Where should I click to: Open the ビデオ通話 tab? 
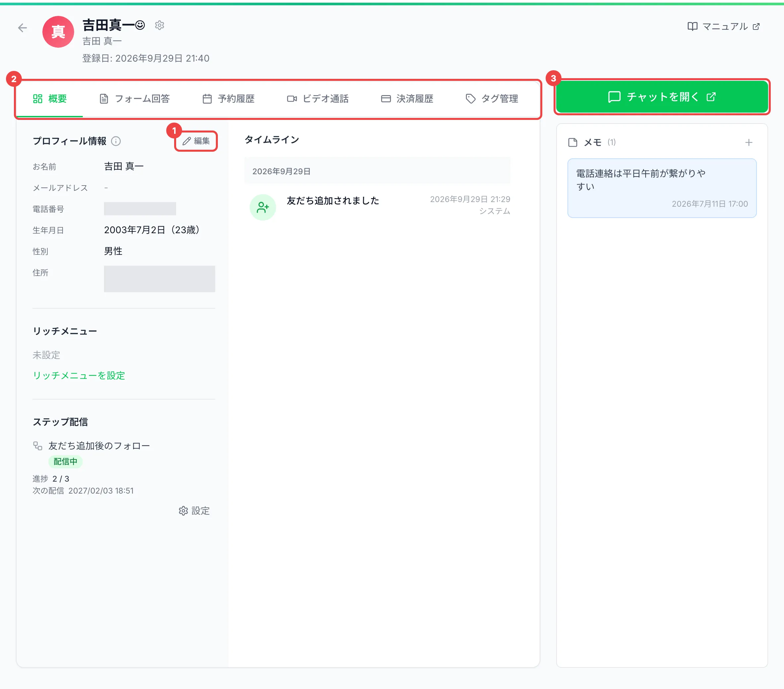(318, 99)
